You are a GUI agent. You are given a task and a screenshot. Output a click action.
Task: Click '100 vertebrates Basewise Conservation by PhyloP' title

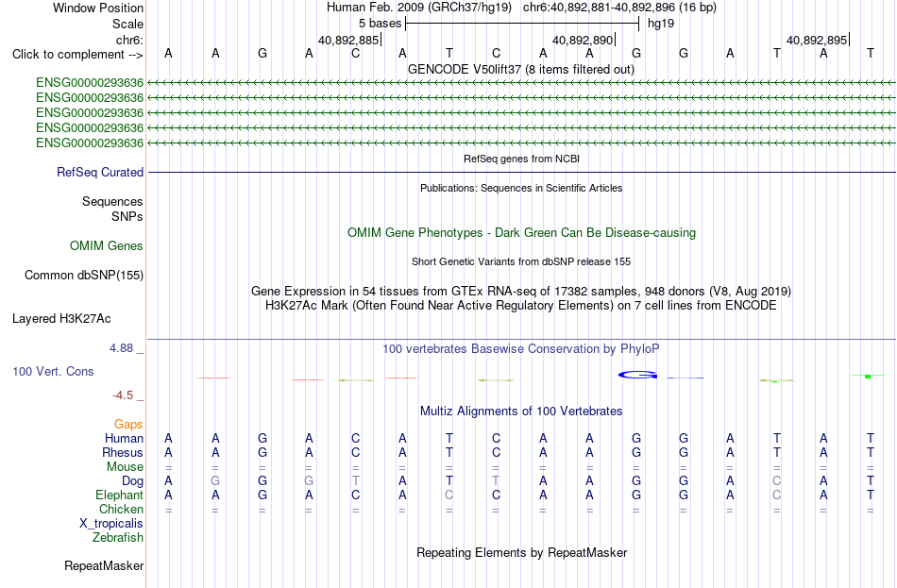[x=521, y=349]
